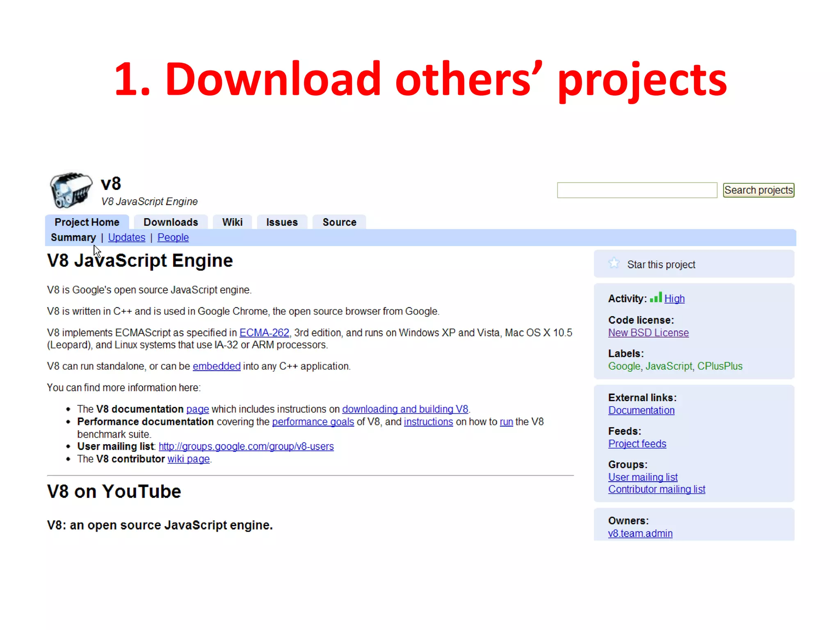Viewport: 840px width, 630px height.
Task: Open the external Documentation link
Action: [x=641, y=411]
